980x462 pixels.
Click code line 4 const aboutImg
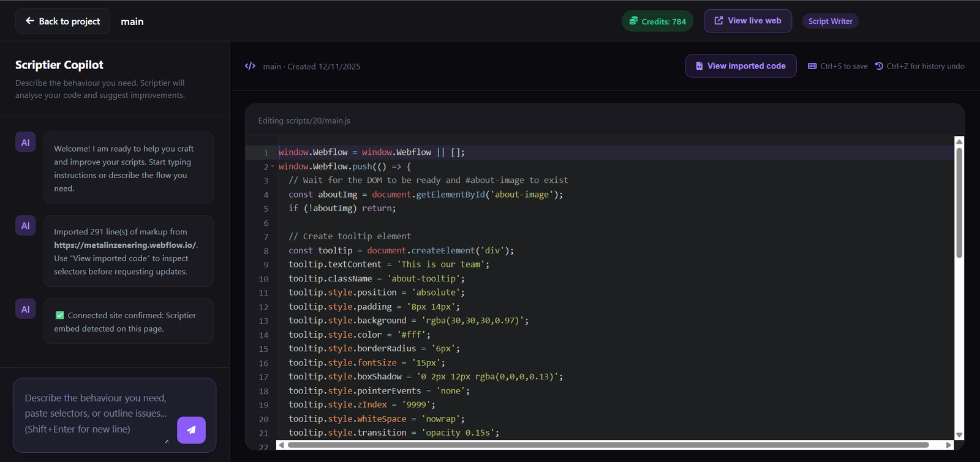coord(426,195)
